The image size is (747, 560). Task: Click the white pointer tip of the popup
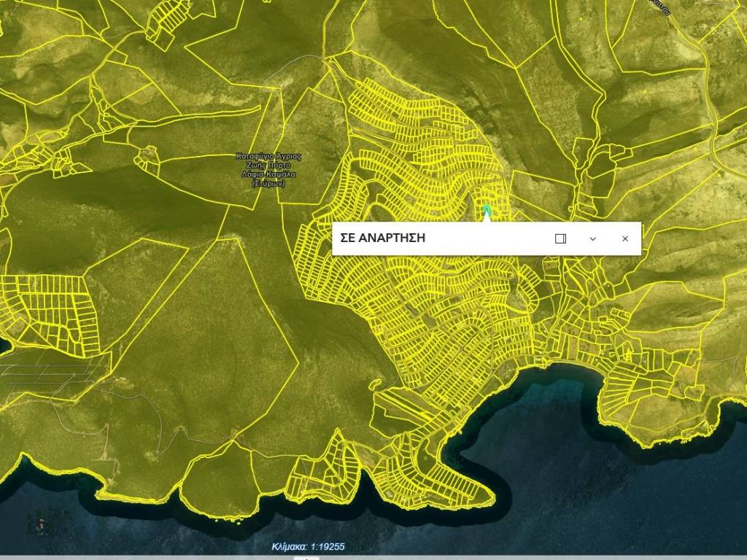pos(487,217)
